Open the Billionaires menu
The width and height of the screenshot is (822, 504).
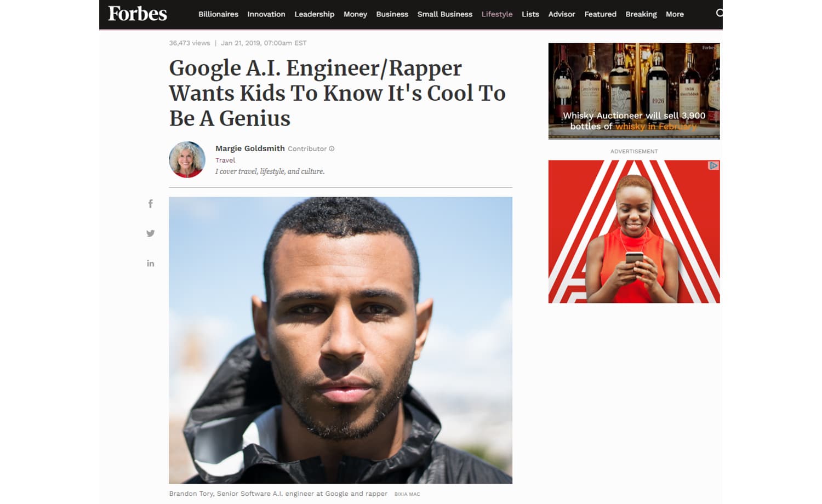[x=218, y=14]
